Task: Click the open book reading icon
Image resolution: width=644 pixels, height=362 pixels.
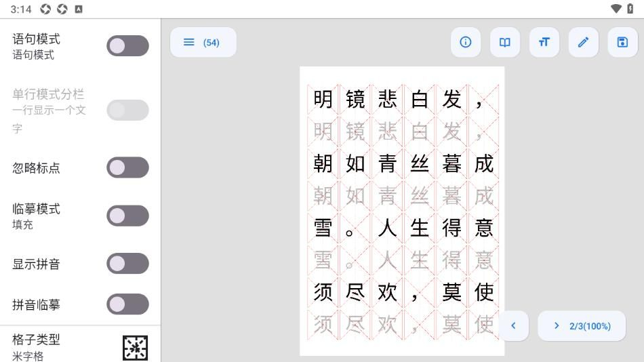Action: tap(505, 42)
